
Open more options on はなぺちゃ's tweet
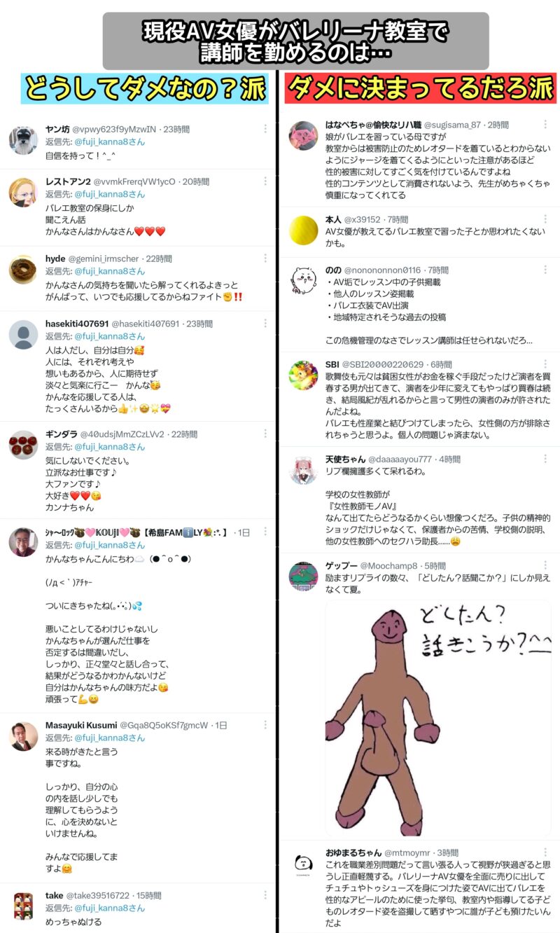coord(545,124)
